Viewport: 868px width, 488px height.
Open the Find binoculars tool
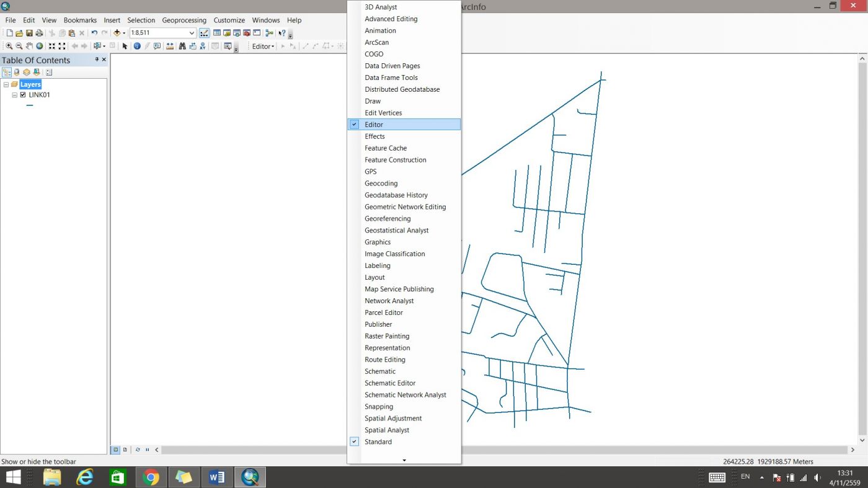point(182,47)
